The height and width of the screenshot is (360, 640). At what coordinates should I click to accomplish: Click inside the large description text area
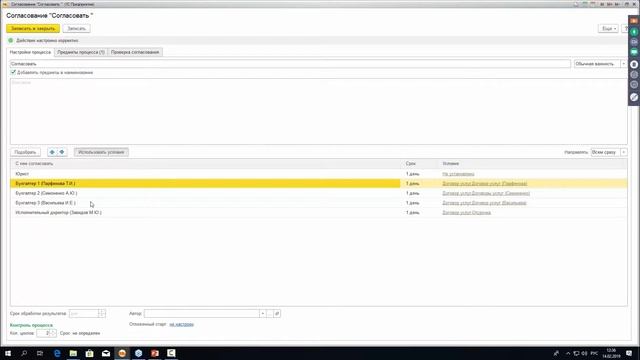[318, 111]
